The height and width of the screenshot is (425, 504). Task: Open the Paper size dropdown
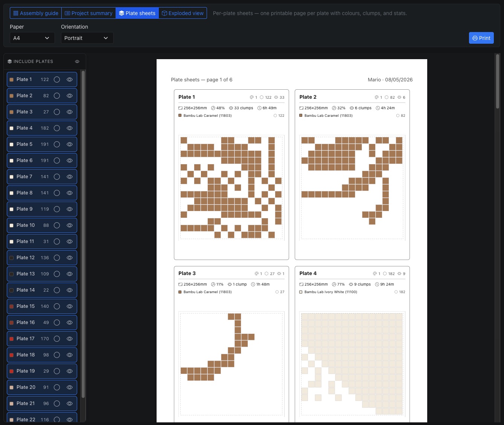point(32,38)
